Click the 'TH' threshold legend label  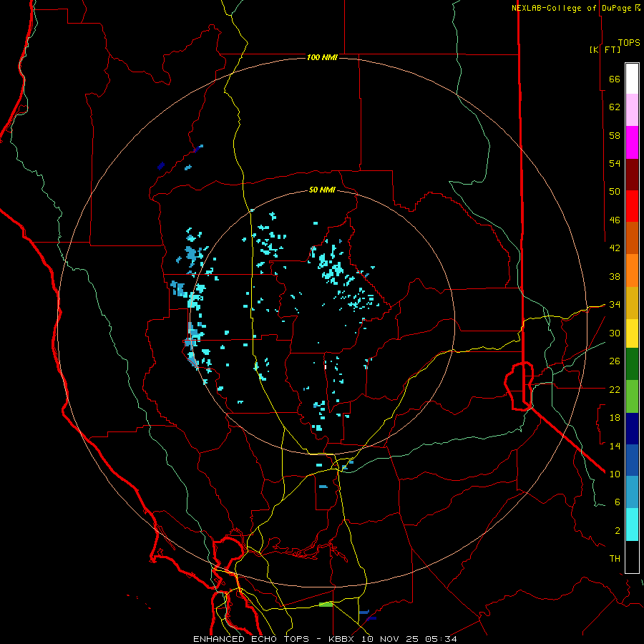pos(615,559)
